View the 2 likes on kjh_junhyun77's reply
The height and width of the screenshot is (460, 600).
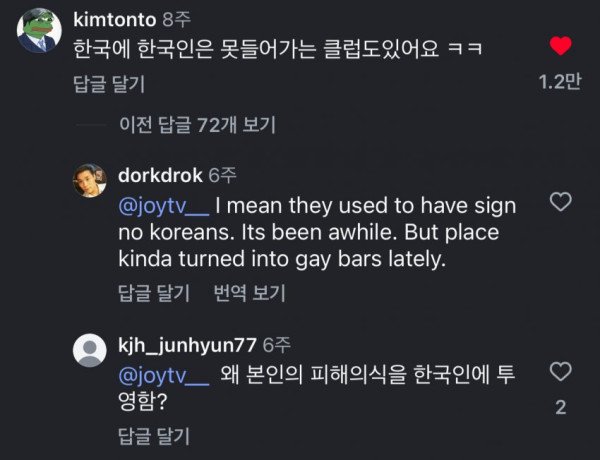pos(561,407)
